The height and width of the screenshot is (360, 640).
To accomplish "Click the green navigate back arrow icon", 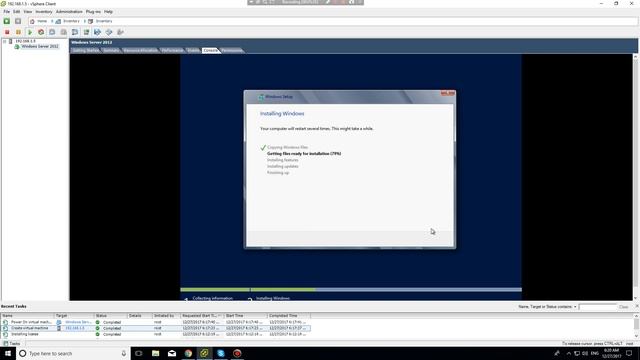I will [7, 21].
